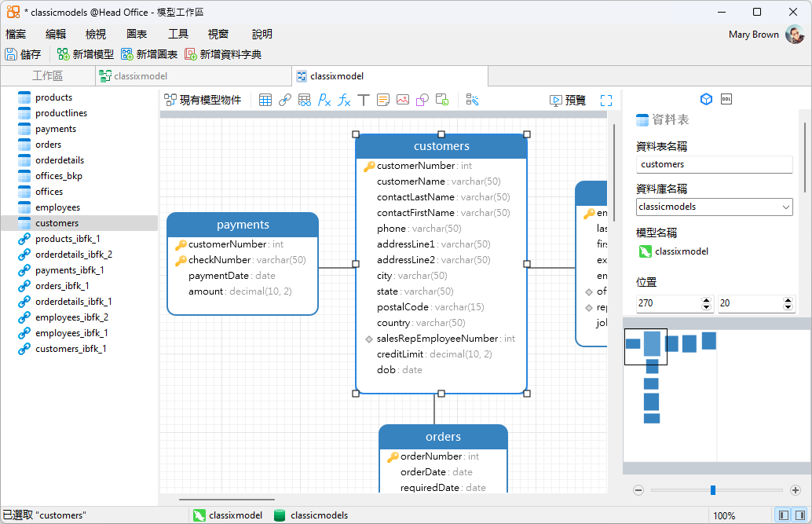Select the image insert tool
812x524 pixels.
click(x=403, y=100)
